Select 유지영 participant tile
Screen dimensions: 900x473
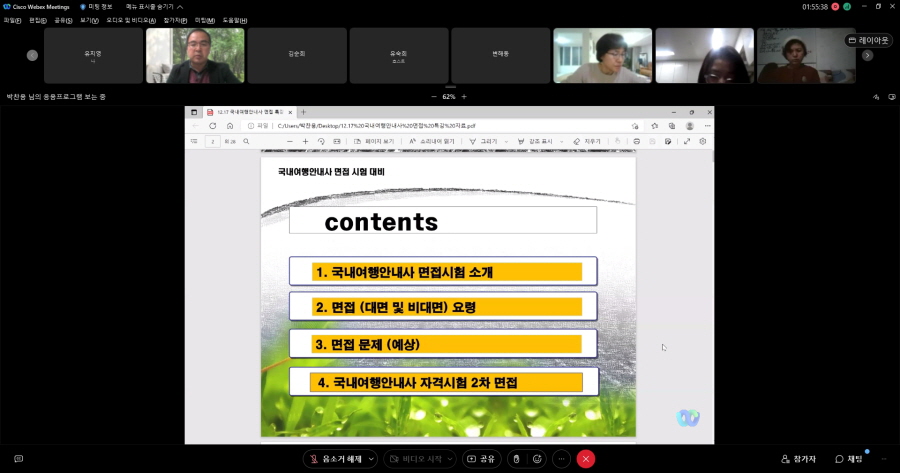[93, 56]
